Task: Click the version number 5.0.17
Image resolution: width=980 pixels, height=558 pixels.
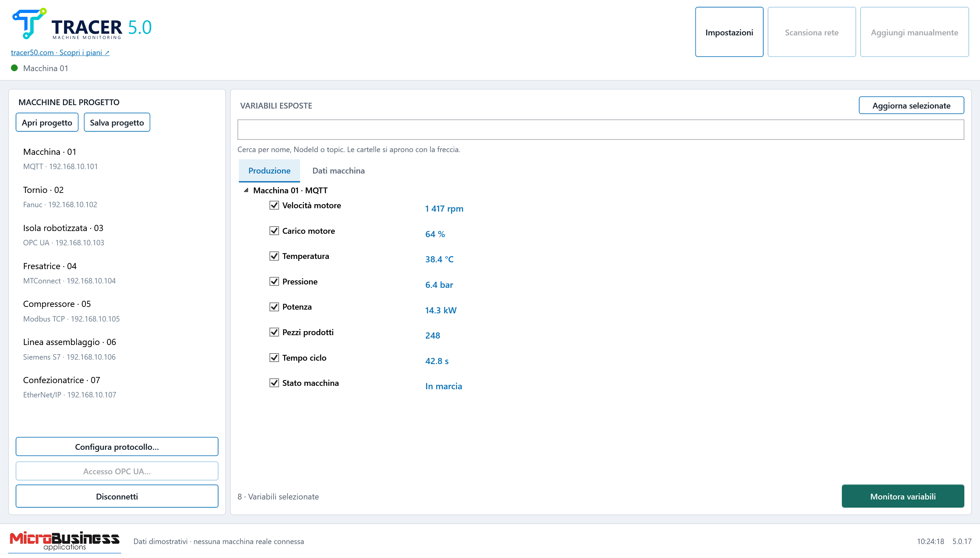Action: (x=962, y=542)
